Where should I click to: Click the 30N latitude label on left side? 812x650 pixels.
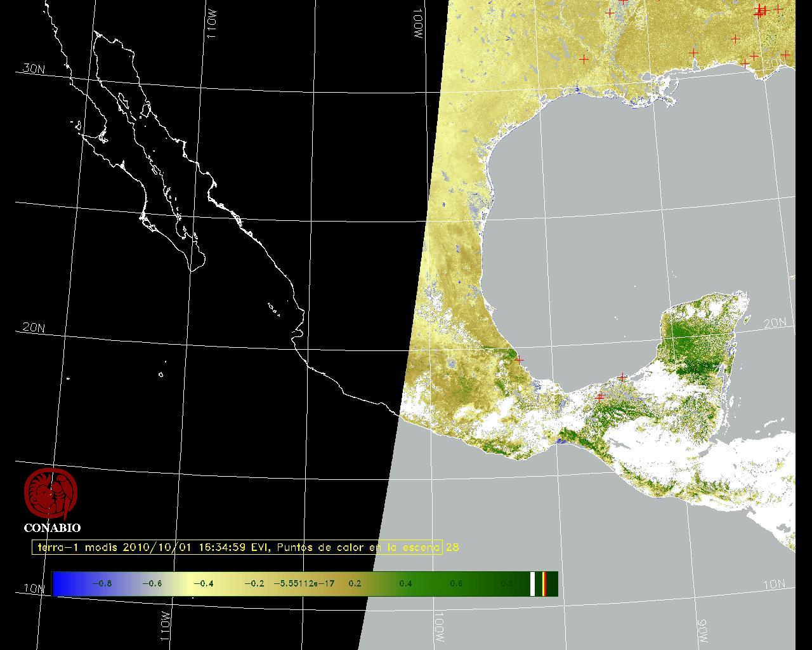(x=34, y=69)
